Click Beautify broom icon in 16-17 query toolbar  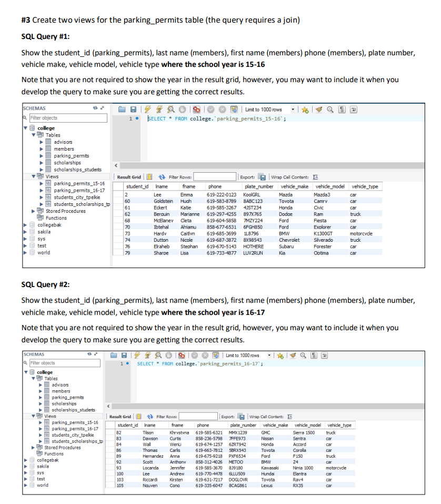(x=293, y=355)
